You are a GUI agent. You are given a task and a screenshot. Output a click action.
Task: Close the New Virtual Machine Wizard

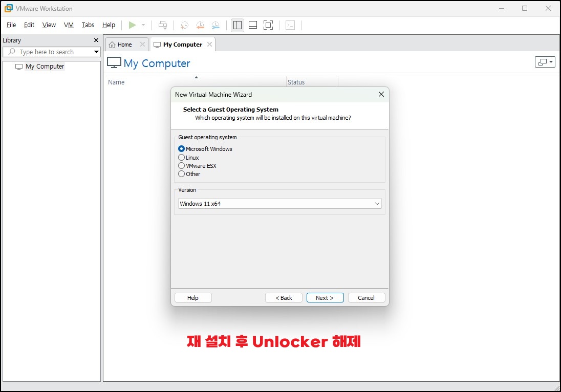[381, 94]
